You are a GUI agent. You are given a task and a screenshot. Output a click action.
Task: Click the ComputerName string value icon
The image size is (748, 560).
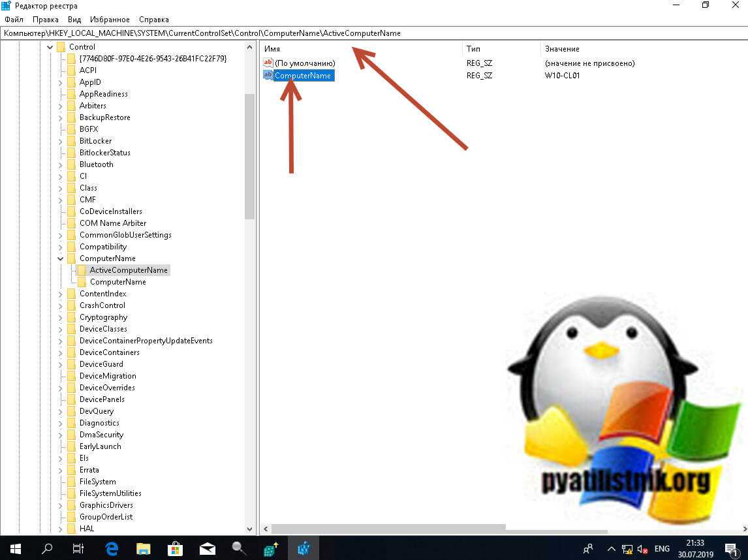tap(268, 75)
